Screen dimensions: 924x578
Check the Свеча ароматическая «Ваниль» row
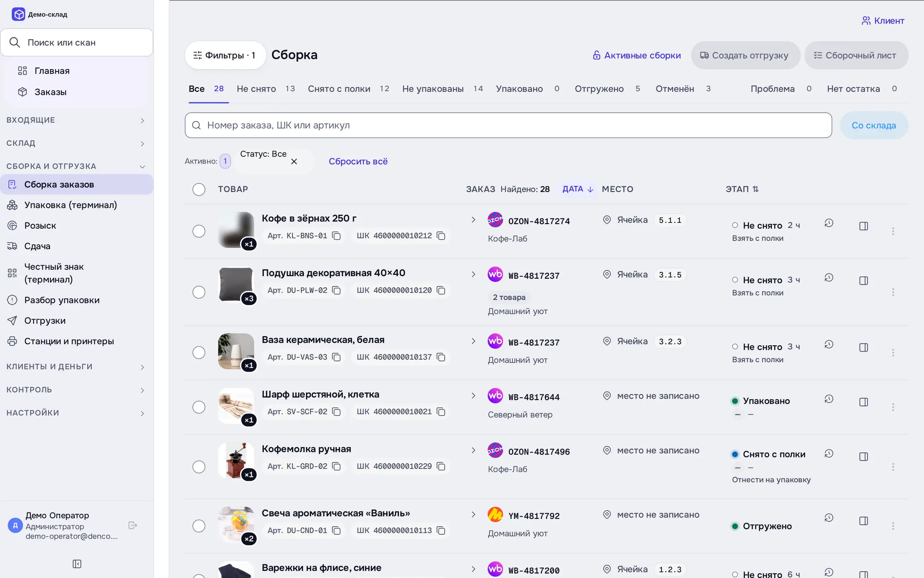click(199, 526)
